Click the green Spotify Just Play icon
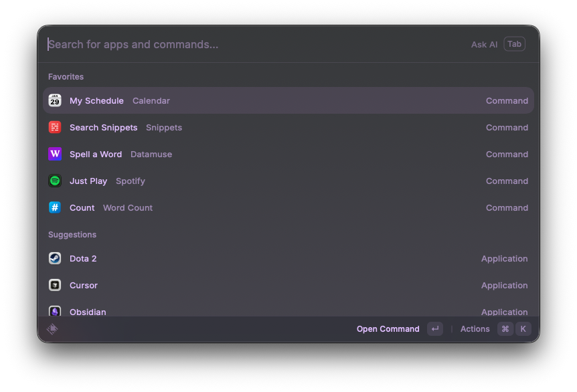 pos(55,181)
